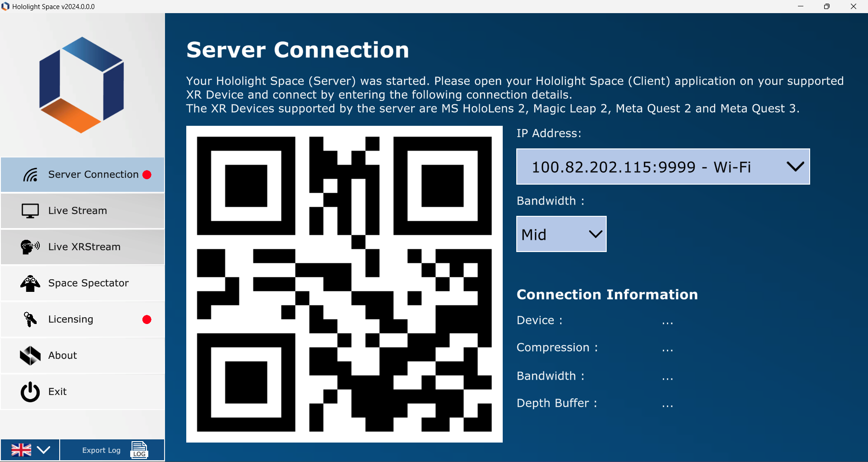The width and height of the screenshot is (868, 462).
Task: Open the IP Address dropdown
Action: (663, 167)
